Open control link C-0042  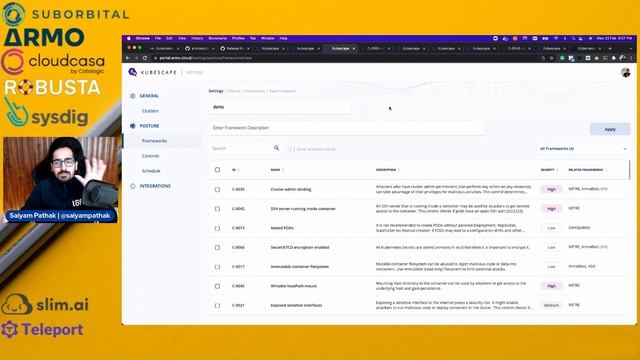(x=238, y=209)
